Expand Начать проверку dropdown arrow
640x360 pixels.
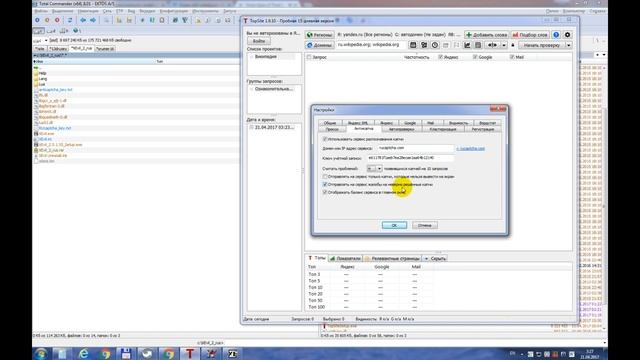coord(568,45)
